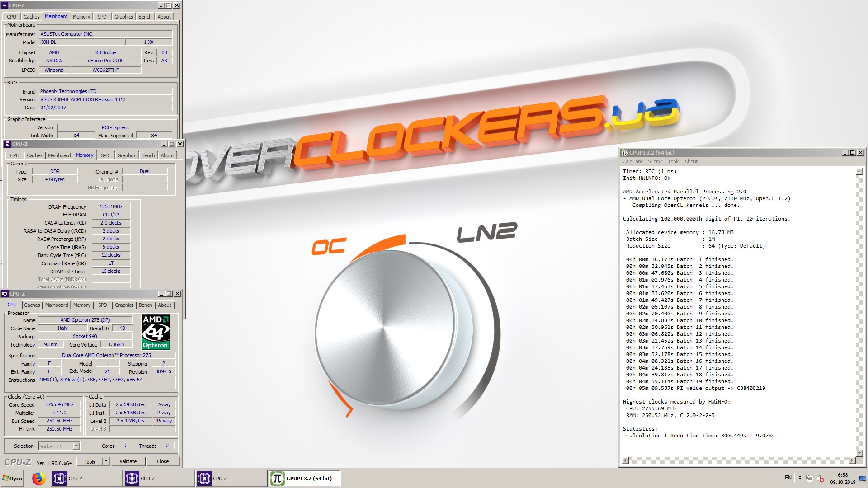The width and height of the screenshot is (868, 488).
Task: Open Bench tab in Memory CPU-Z window
Action: tap(148, 155)
